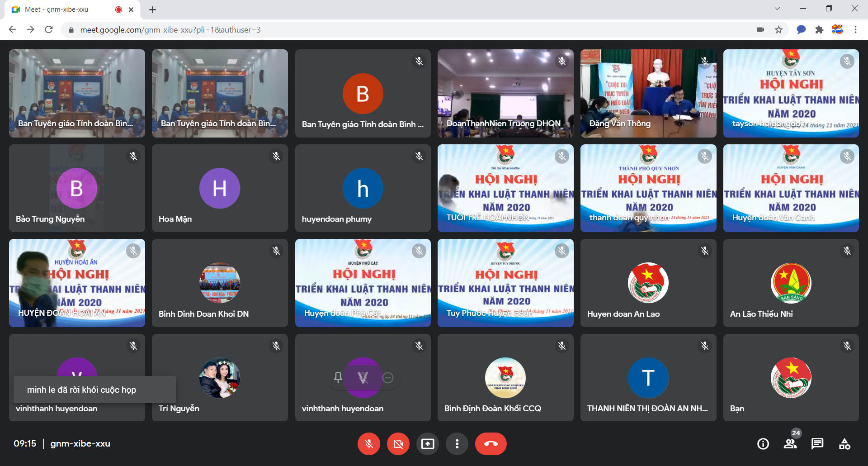Open a new browser tab
This screenshot has width=868, height=466.
pyautogui.click(x=153, y=10)
